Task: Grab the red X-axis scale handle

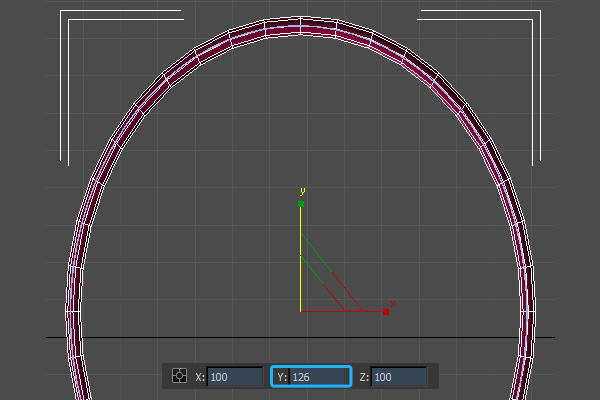Action: (386, 312)
